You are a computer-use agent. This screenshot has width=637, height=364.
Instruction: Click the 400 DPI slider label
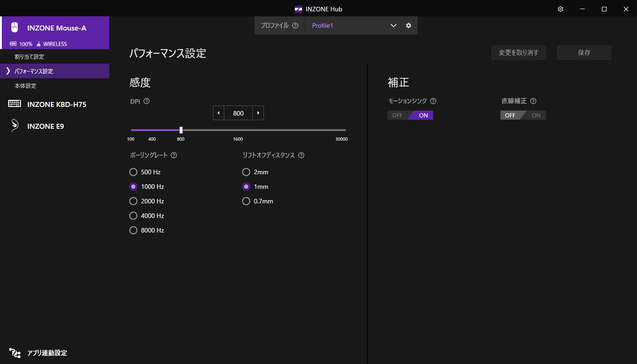click(x=152, y=139)
